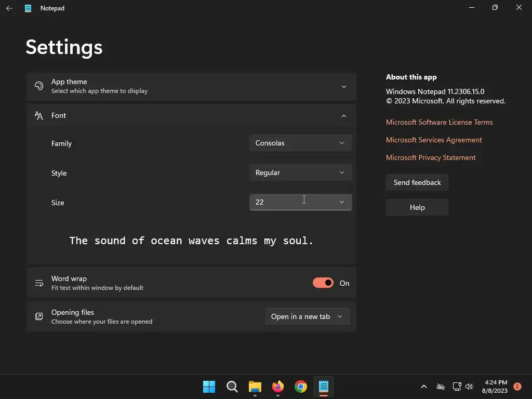The width and height of the screenshot is (532, 399).
Task: Open the Style dropdown showing Regular
Action: 301,172
